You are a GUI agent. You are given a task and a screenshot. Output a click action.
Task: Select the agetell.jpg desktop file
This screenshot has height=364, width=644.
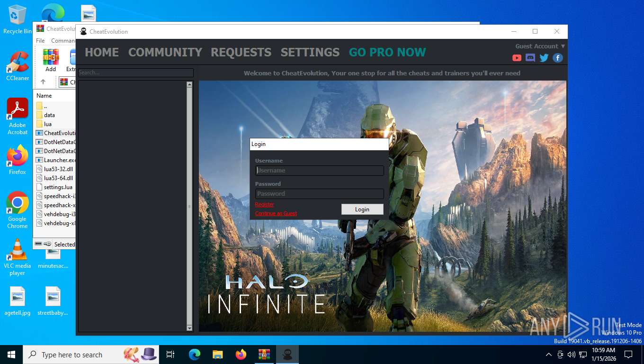(18, 301)
